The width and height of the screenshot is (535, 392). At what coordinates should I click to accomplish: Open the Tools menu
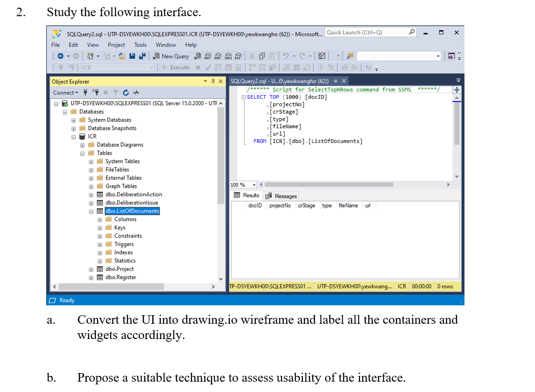pyautogui.click(x=140, y=44)
